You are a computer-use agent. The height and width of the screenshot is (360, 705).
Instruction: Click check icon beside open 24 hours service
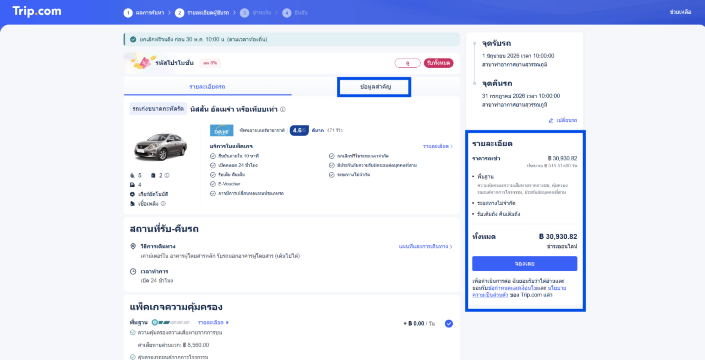tap(213, 165)
